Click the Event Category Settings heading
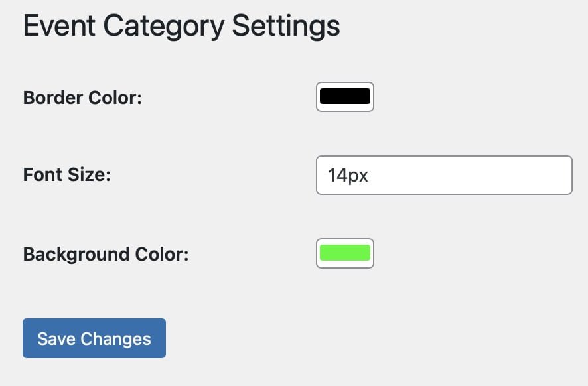The image size is (588, 386). click(181, 27)
